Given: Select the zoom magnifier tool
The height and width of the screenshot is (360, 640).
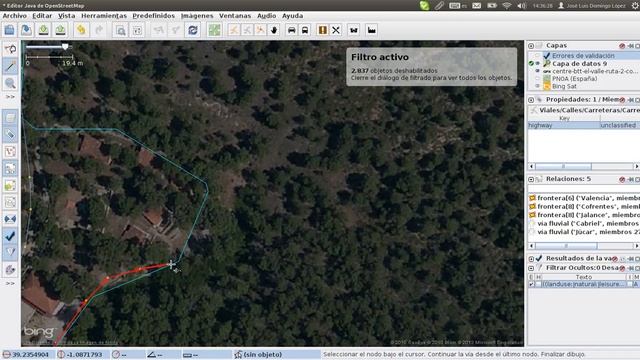Looking at the screenshot, I should 10,83.
